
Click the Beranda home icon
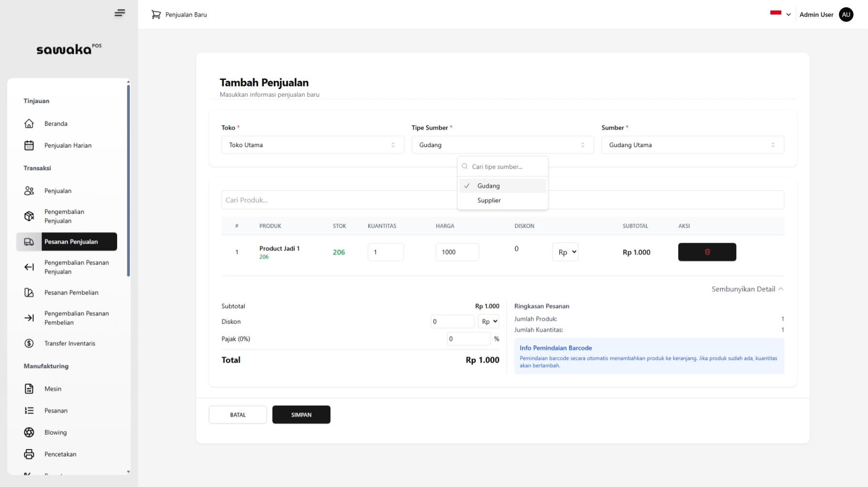(x=29, y=124)
